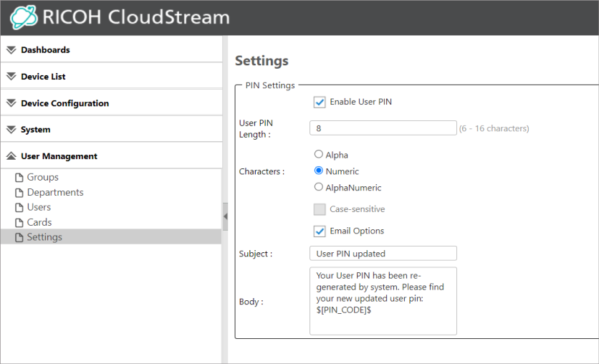Collapse sidebar using the splitter arrow
This screenshot has width=599, height=364.
pos(225,216)
